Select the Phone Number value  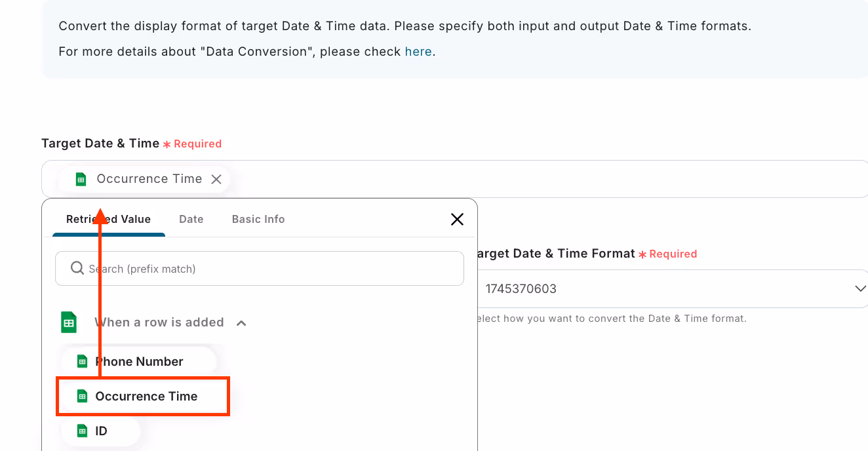(139, 361)
